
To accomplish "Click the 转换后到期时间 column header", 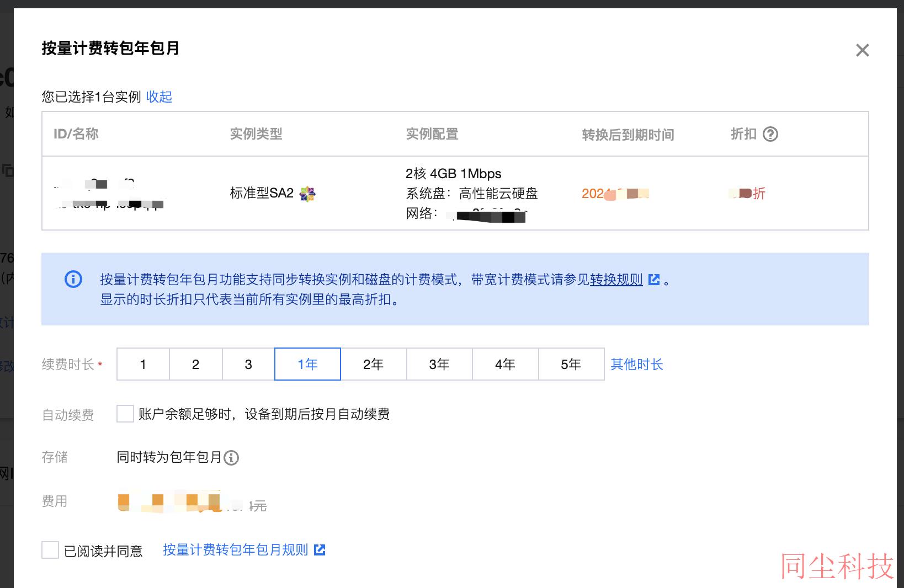I will (x=628, y=135).
